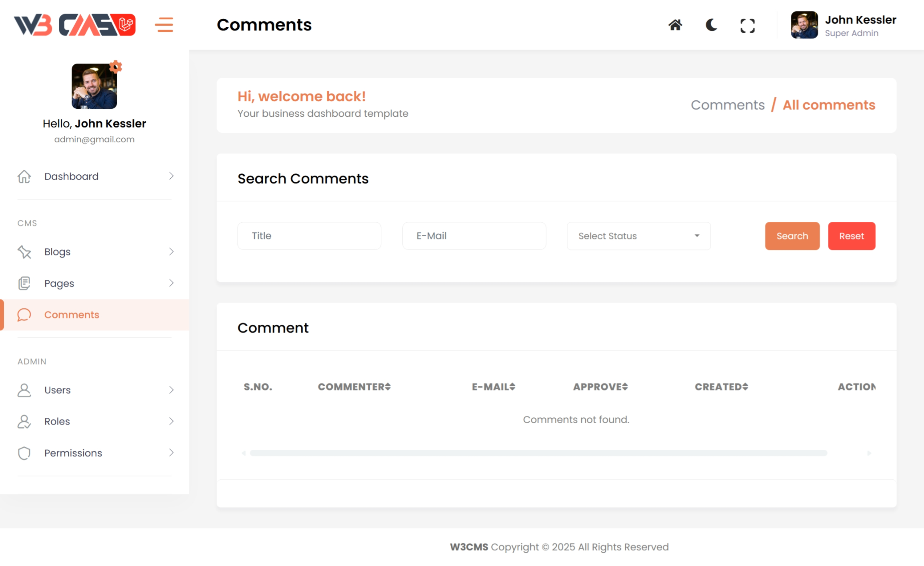Open the Blogs pin icon menu

click(24, 252)
